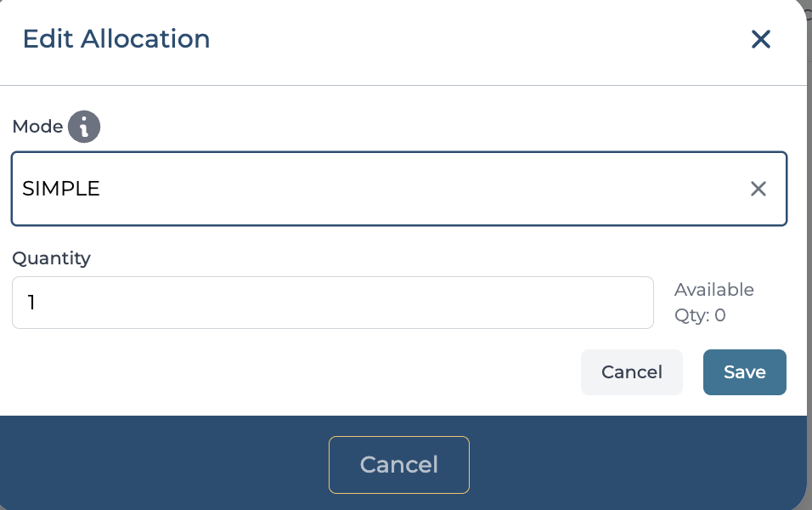The image size is (812, 510).
Task: Click the SIMPLE value text
Action: click(x=61, y=189)
